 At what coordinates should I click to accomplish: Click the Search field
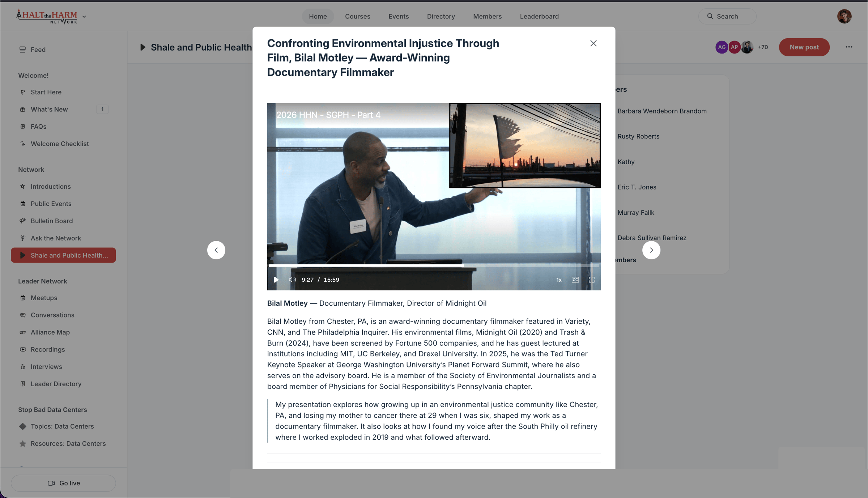click(x=727, y=16)
